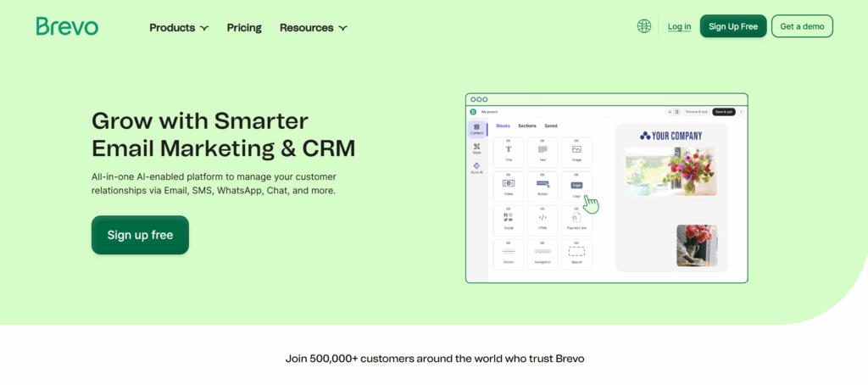Click the green Brevo badge beside My project
This screenshot has width=868, height=385.
[473, 112]
